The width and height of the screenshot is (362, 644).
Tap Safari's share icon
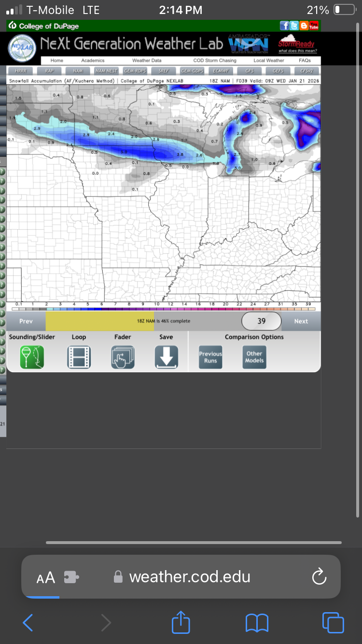coord(181,623)
